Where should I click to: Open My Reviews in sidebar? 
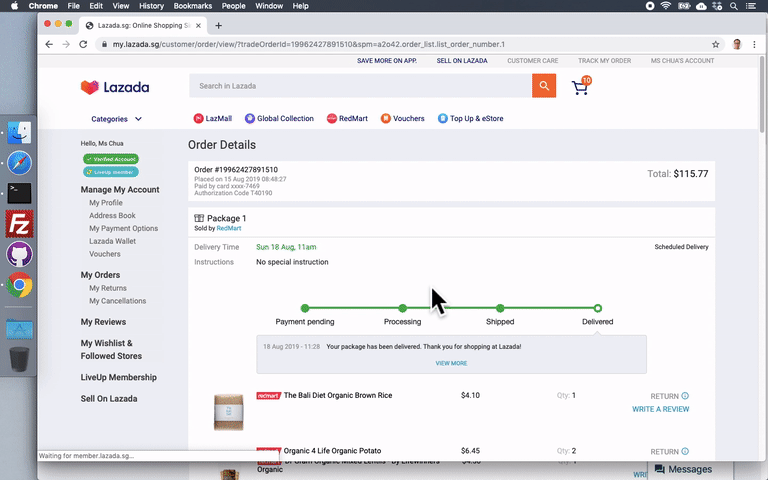[103, 322]
